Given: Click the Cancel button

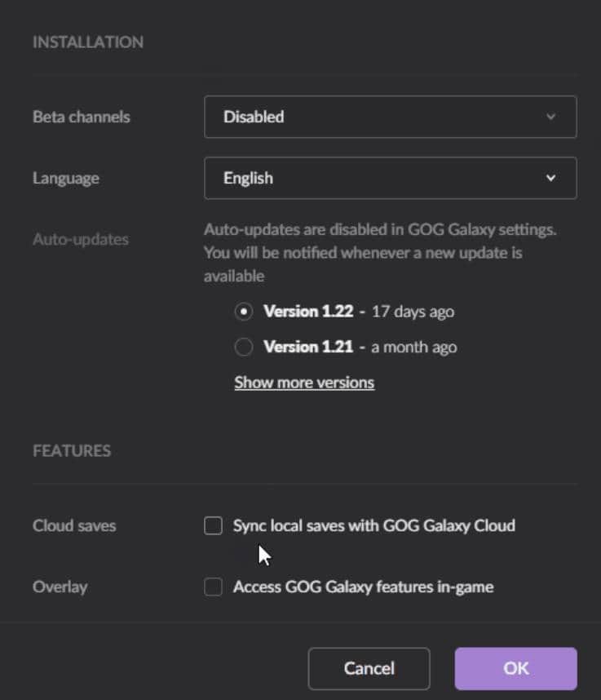Looking at the screenshot, I should click(x=369, y=668).
